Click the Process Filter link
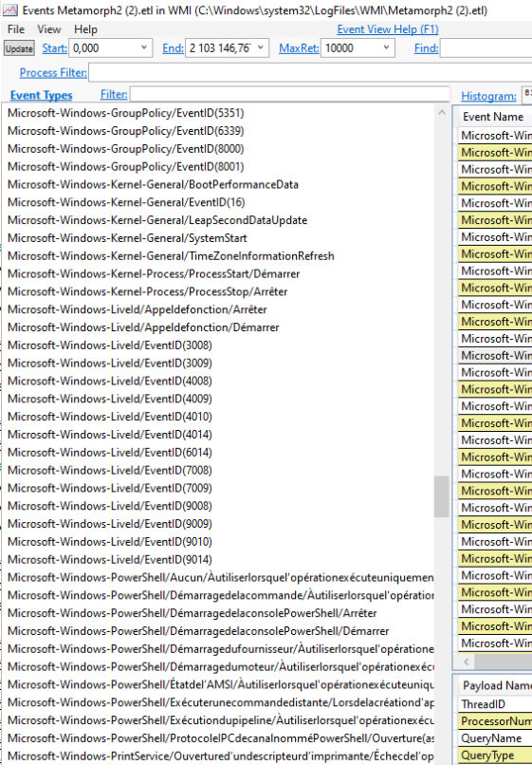Viewport: 532px width, 765px height. [53, 73]
